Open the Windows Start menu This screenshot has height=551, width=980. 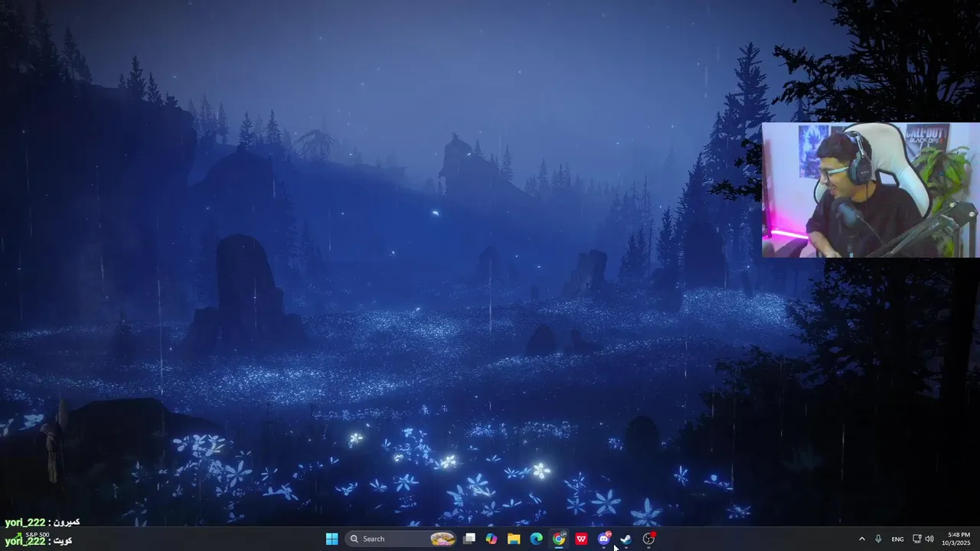pos(332,539)
